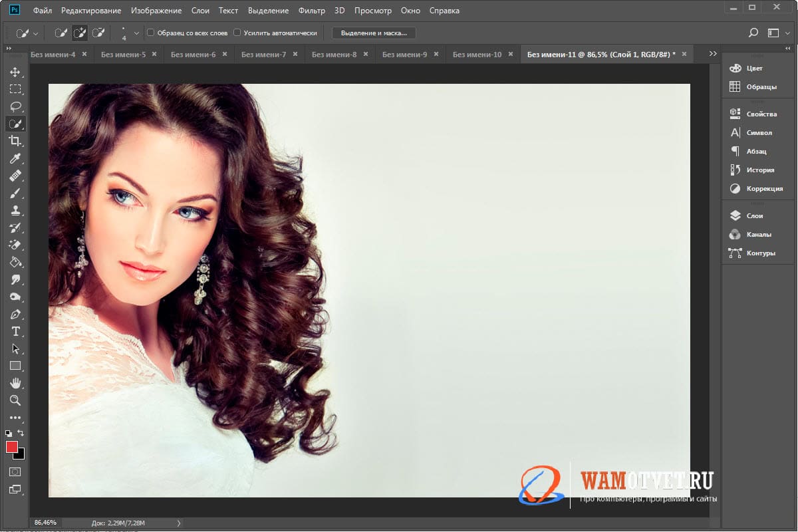Select the Eyedropper tool

(15, 158)
